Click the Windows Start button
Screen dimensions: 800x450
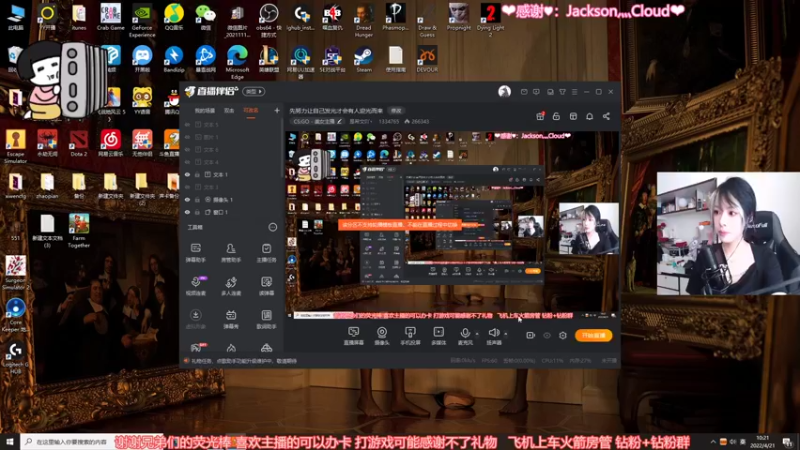click(10, 441)
